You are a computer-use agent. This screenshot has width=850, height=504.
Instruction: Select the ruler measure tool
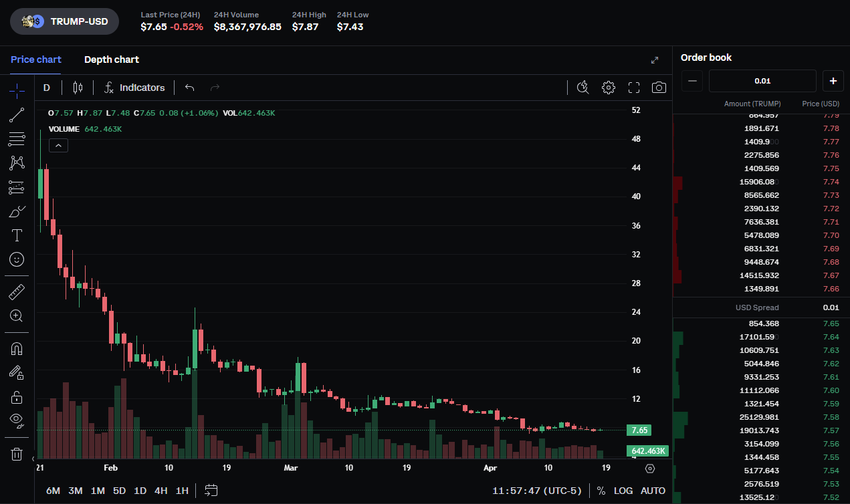pos(17,292)
